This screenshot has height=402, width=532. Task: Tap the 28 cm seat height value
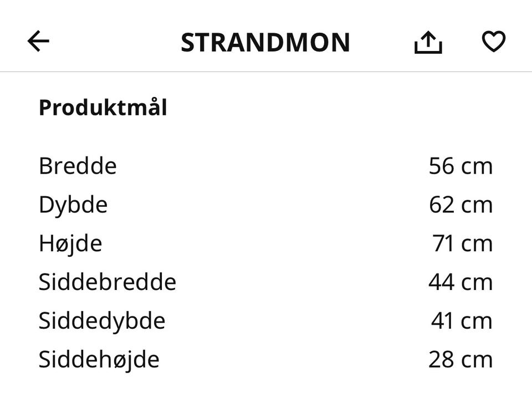[x=461, y=359]
